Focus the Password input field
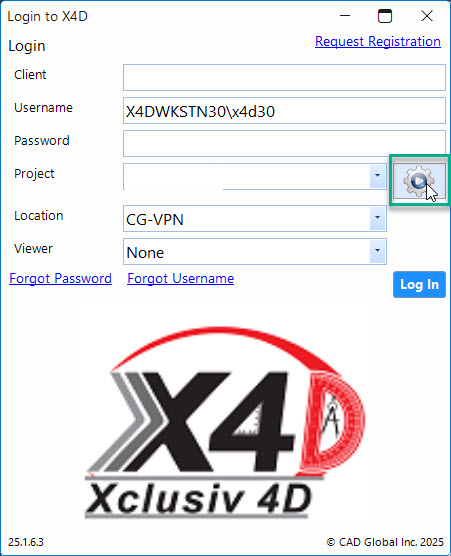This screenshot has width=451, height=556. pos(284,144)
